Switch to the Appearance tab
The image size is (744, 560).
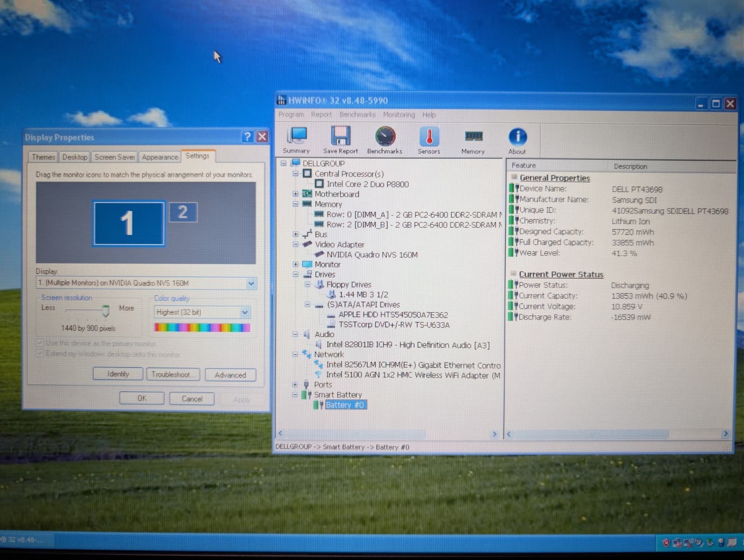click(160, 157)
